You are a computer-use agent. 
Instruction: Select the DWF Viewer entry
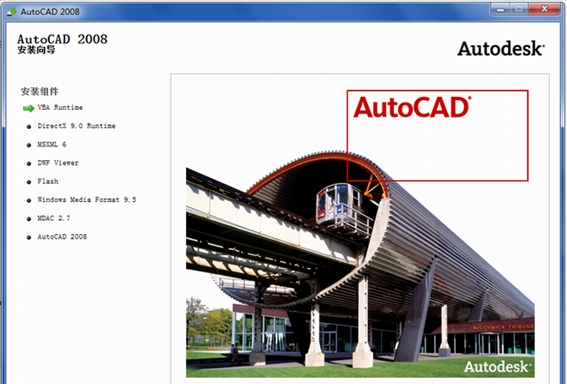[58, 163]
